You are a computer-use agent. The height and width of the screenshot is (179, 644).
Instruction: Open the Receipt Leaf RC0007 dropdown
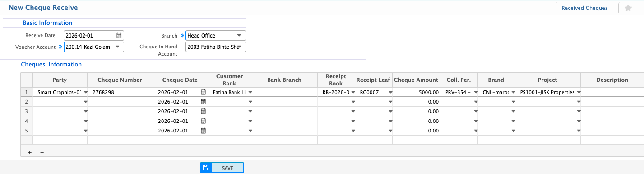click(x=390, y=92)
